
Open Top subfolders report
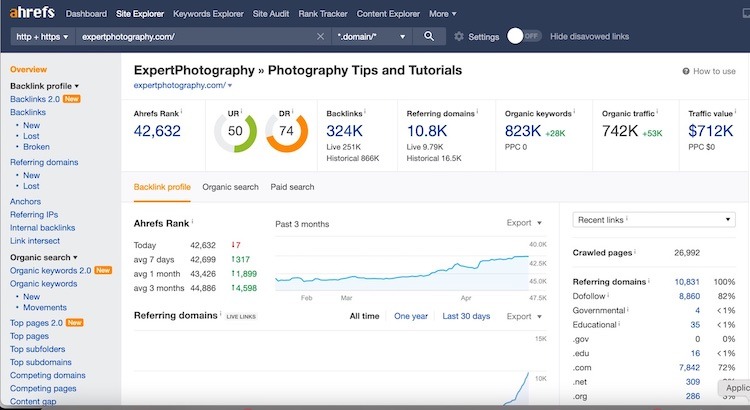[37, 349]
